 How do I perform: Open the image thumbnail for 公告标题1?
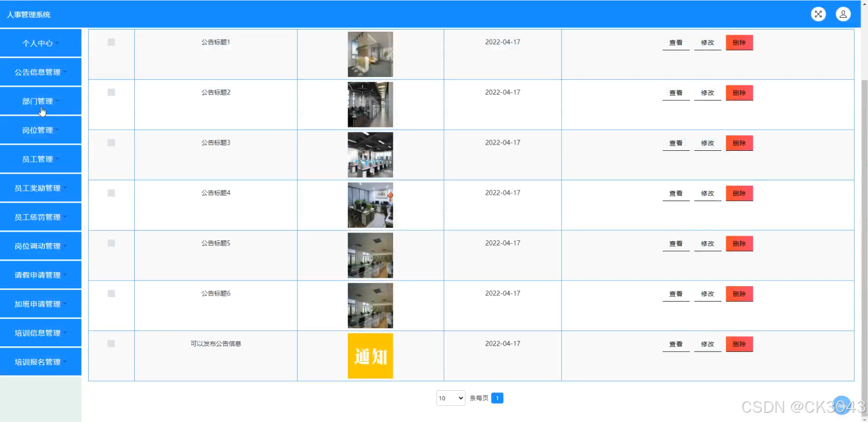pos(370,54)
